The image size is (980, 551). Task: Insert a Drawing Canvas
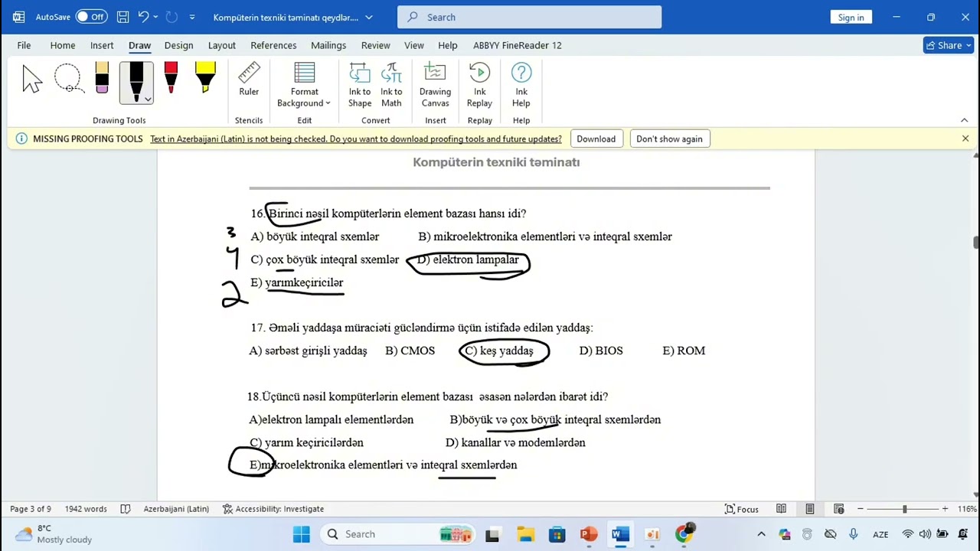(x=435, y=85)
